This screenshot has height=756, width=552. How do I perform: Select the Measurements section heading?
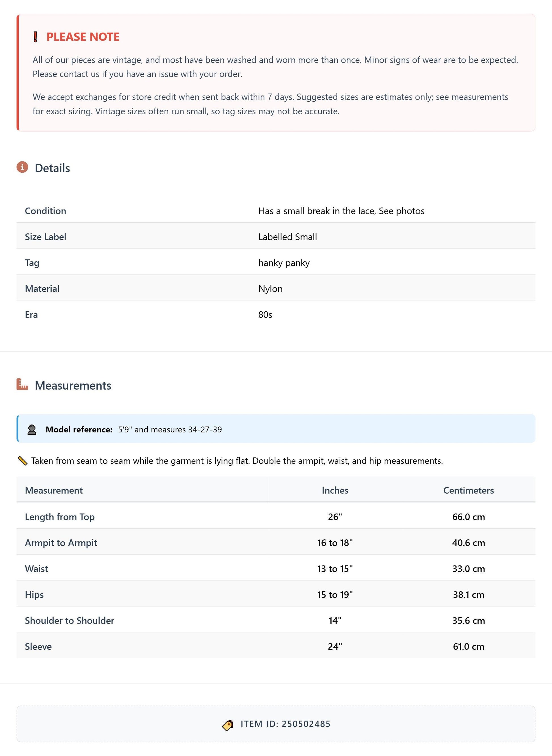click(x=73, y=386)
